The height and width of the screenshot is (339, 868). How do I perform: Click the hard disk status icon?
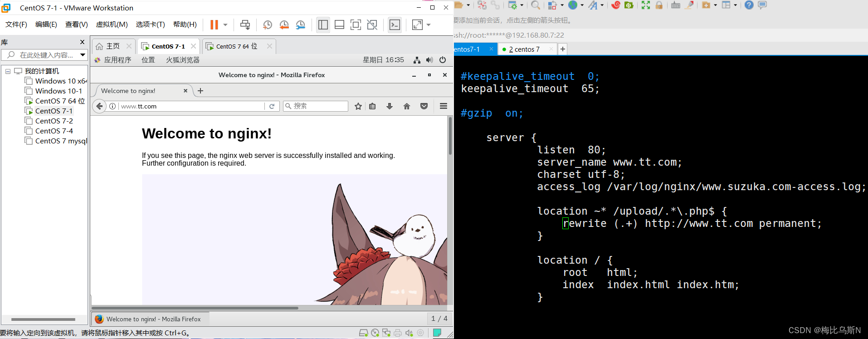click(363, 333)
